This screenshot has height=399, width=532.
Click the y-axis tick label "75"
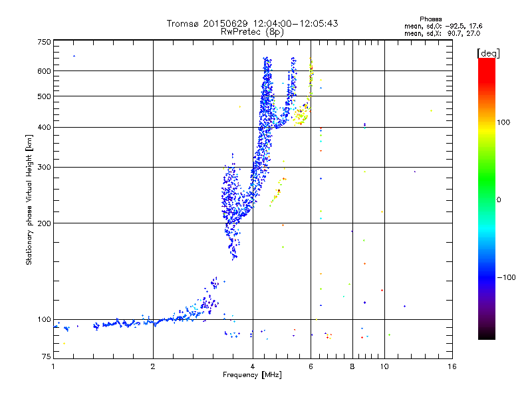click(47, 356)
